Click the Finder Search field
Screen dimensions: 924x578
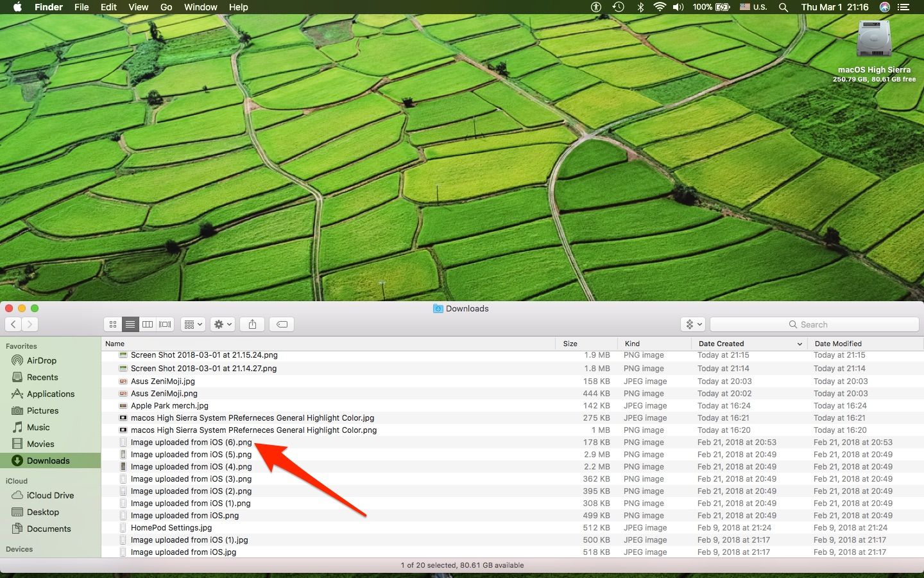[814, 324]
